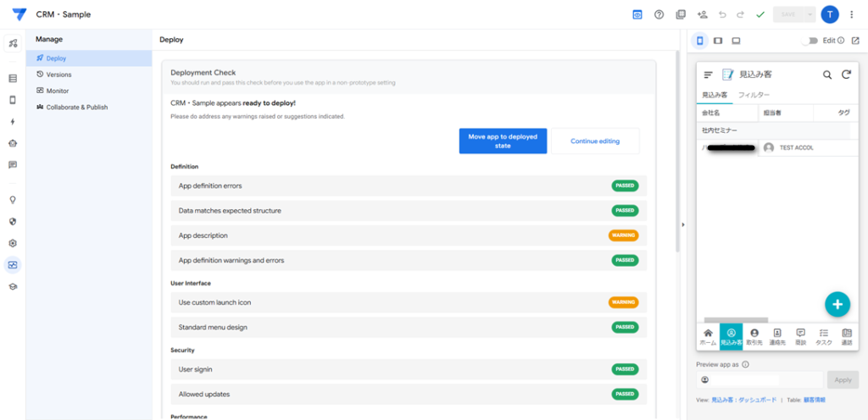Click the refresh icon in the app preview
Screen dimensions: 868x420
(x=845, y=75)
